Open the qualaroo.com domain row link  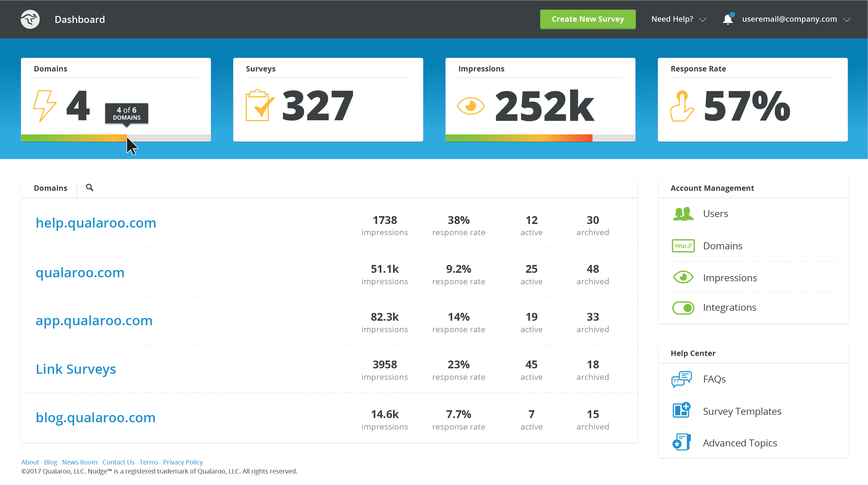[80, 272]
